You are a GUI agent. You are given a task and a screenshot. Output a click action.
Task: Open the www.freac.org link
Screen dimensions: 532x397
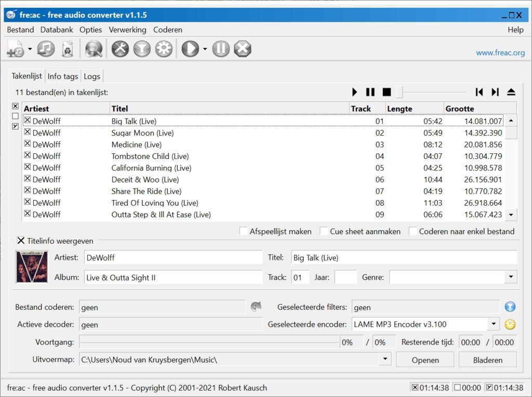click(500, 52)
